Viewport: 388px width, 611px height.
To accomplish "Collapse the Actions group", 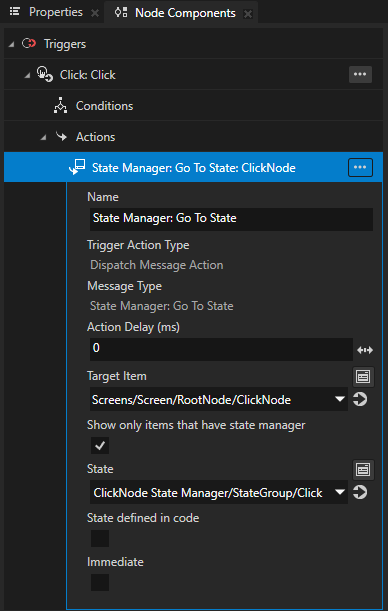I will tap(43, 138).
